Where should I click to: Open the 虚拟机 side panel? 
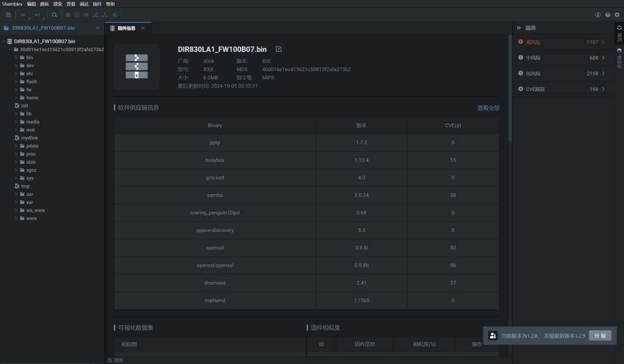point(619,58)
